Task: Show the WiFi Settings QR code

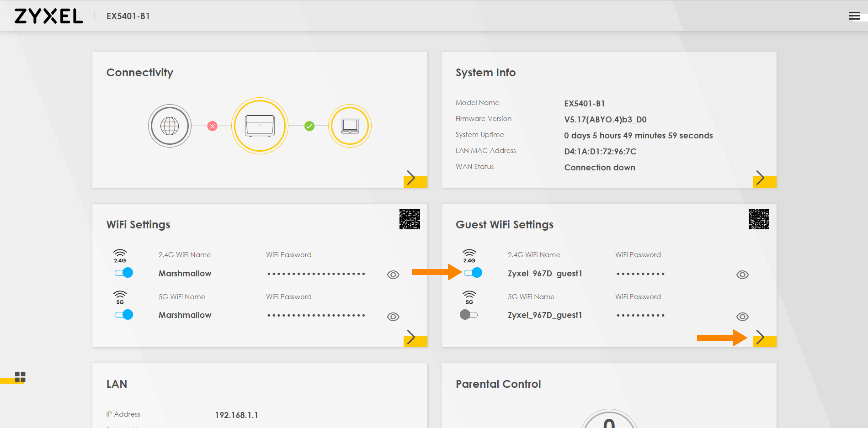Action: click(410, 219)
